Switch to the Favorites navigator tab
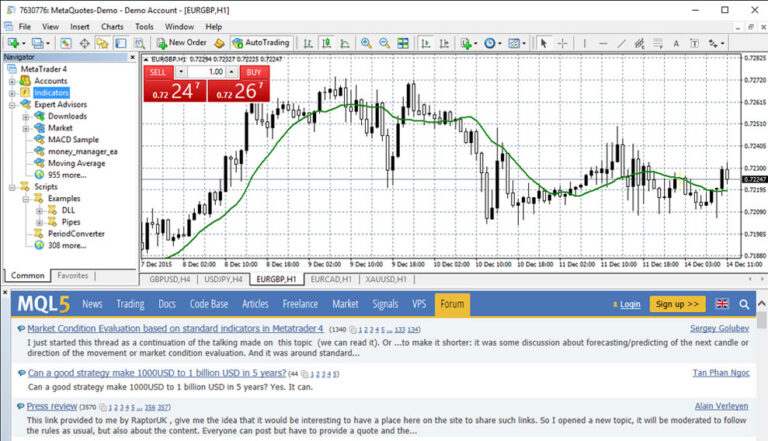 (72, 275)
